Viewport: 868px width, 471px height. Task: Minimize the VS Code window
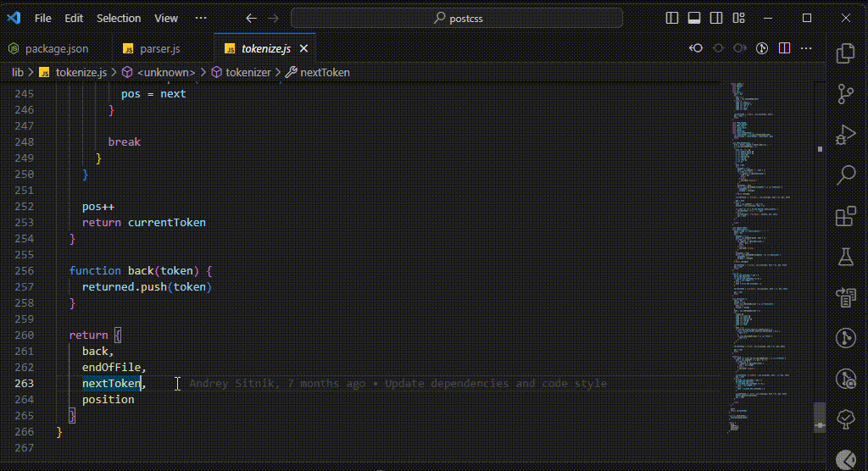coord(767,19)
